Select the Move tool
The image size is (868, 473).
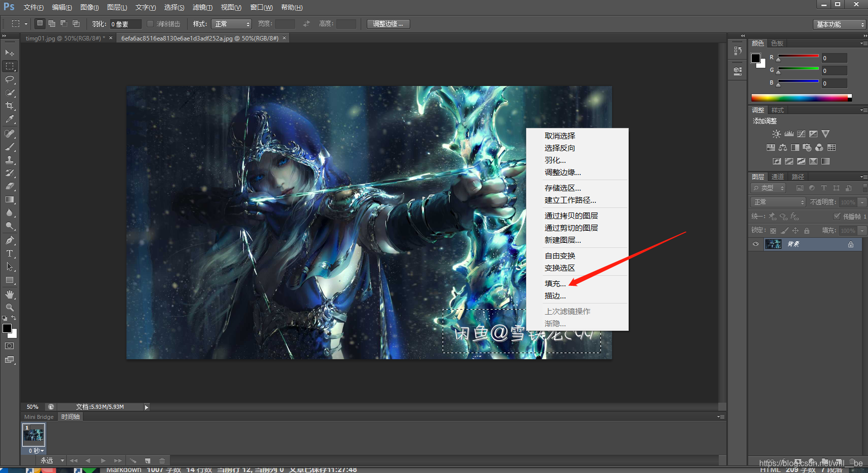10,53
